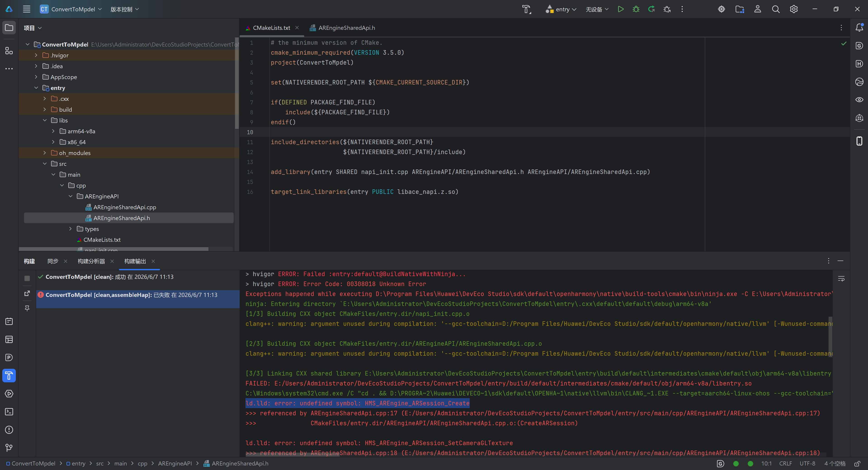Screen dimensions: 868x470
Task: Open the Project tool window icon
Action: pyautogui.click(x=9, y=28)
